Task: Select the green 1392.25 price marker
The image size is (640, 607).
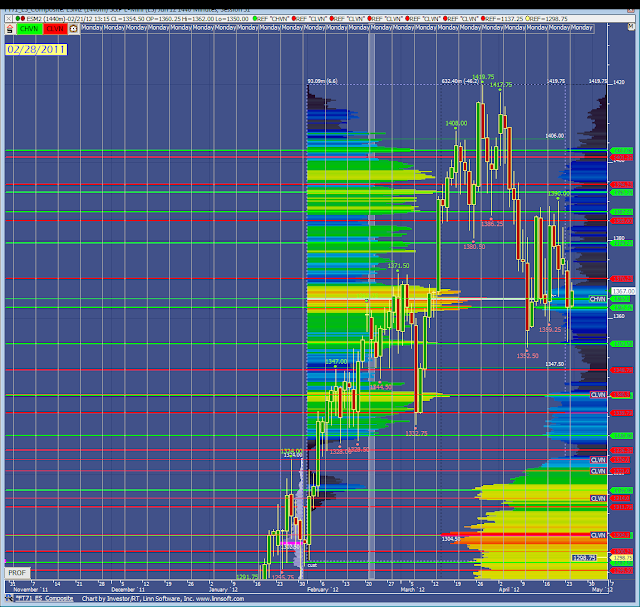Action: [x=621, y=192]
